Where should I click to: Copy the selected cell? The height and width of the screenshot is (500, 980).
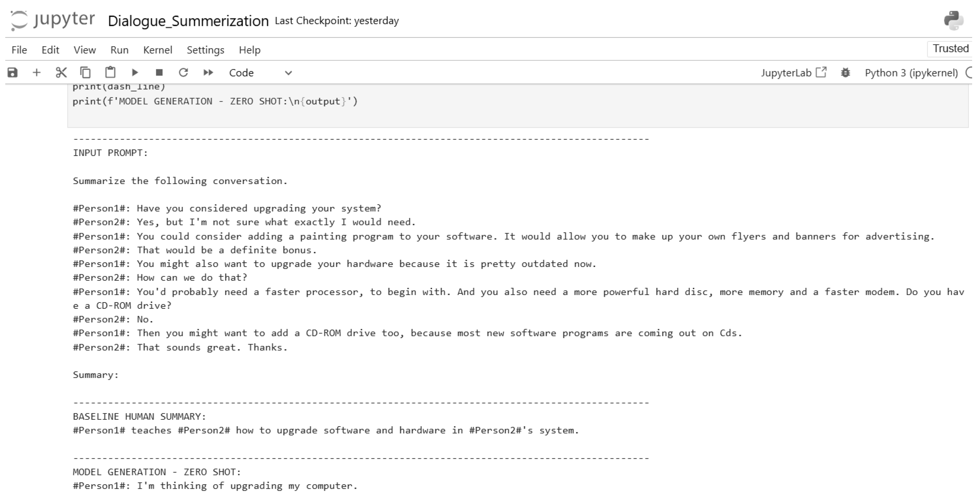tap(85, 72)
